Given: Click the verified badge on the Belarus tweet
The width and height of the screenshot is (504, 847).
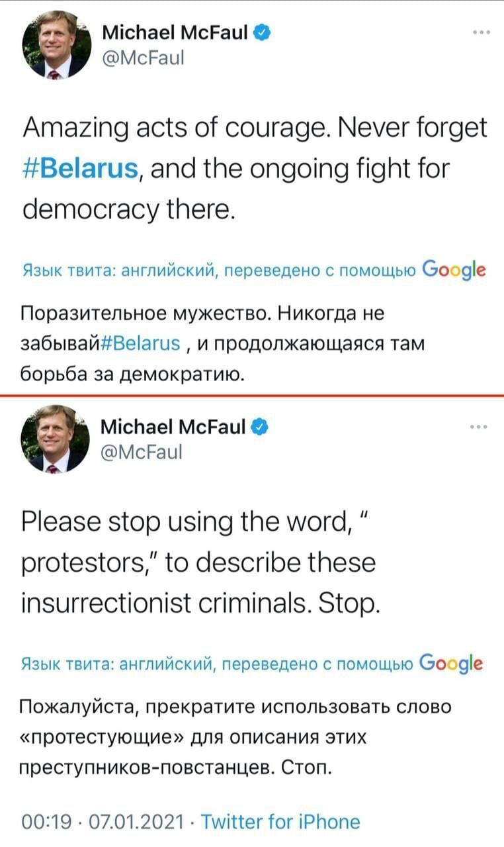Looking at the screenshot, I should coord(261,31).
